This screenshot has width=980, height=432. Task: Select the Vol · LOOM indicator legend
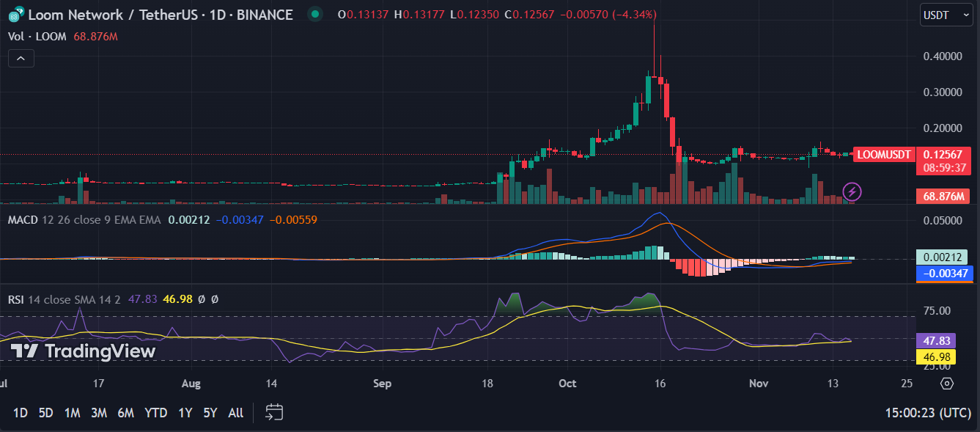38,36
